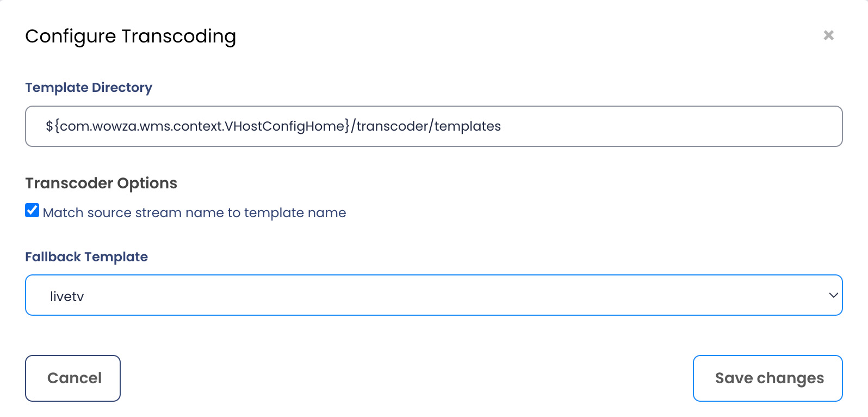
Task: Click the Fallback Template label
Action: click(86, 257)
